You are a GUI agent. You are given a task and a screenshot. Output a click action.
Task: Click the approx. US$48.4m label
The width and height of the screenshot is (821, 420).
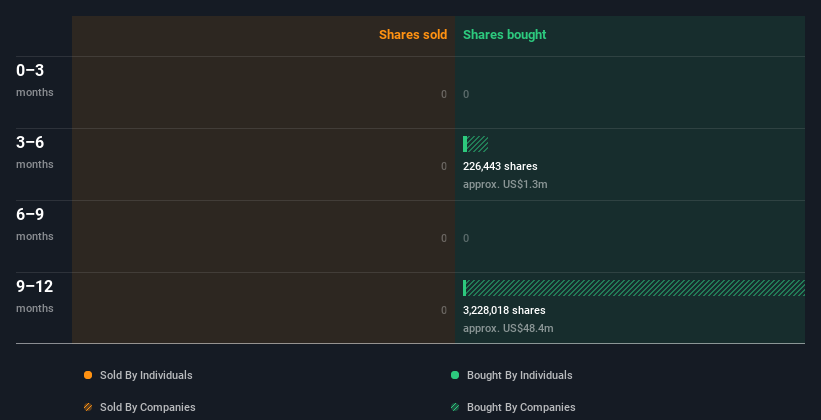pos(508,328)
